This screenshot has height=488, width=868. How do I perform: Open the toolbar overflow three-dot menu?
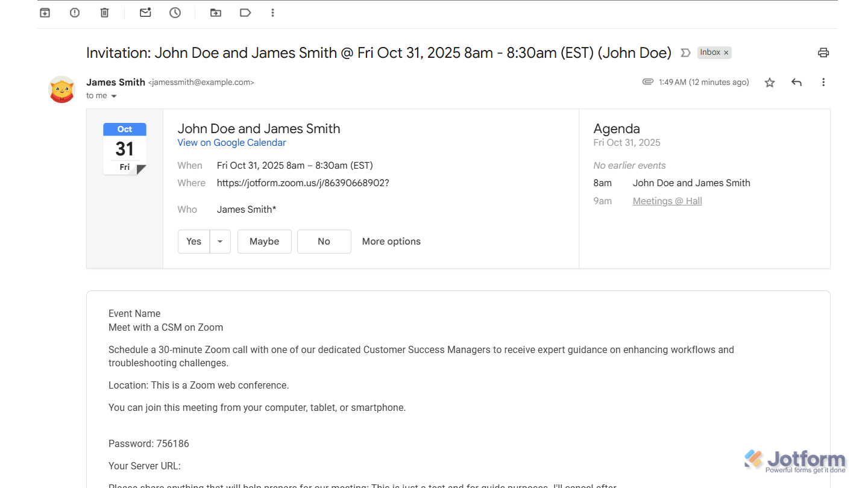(x=272, y=12)
